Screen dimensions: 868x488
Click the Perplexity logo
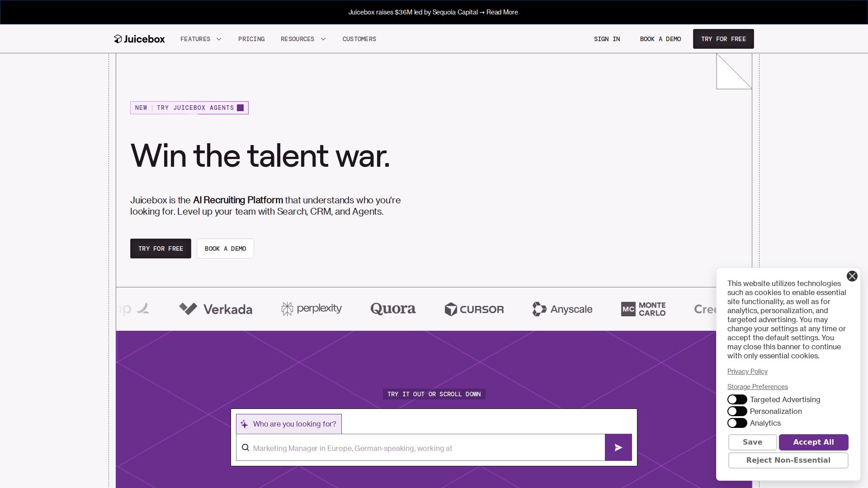click(x=311, y=309)
